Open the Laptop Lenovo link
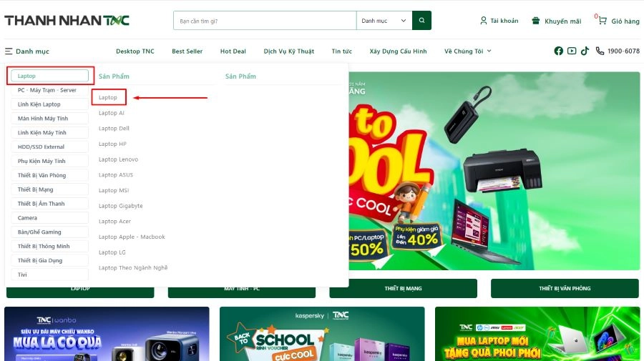 click(x=118, y=159)
